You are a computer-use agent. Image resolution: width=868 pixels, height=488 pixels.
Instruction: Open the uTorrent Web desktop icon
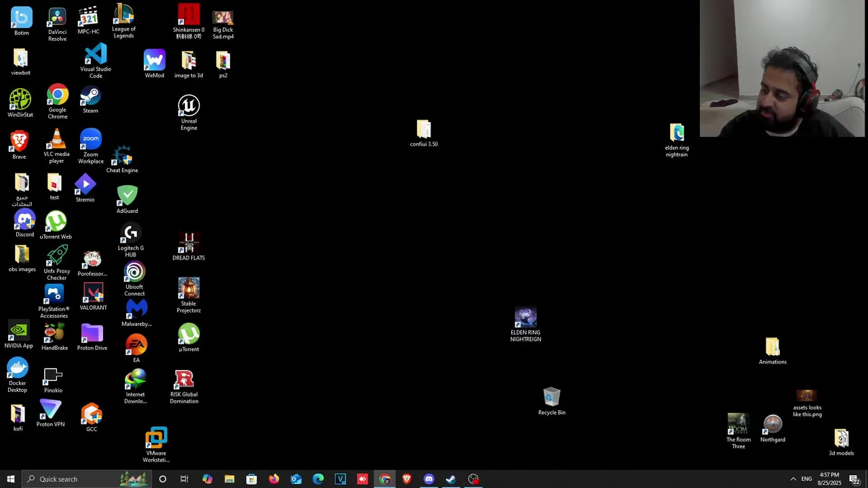pos(56,225)
